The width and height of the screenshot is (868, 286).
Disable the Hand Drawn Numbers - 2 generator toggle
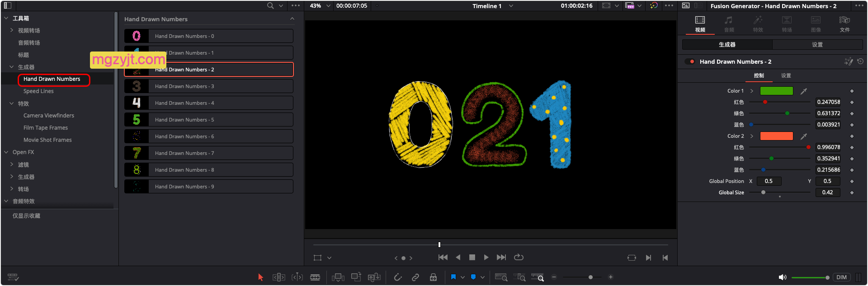tap(690, 61)
